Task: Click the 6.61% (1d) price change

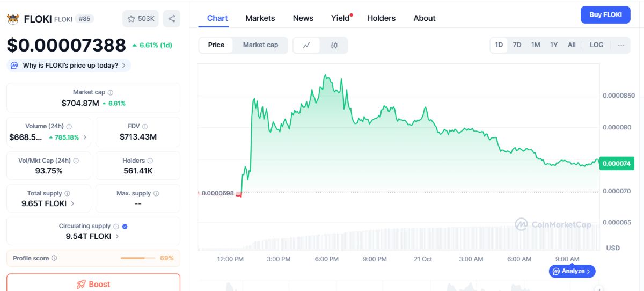Action: tap(152, 45)
